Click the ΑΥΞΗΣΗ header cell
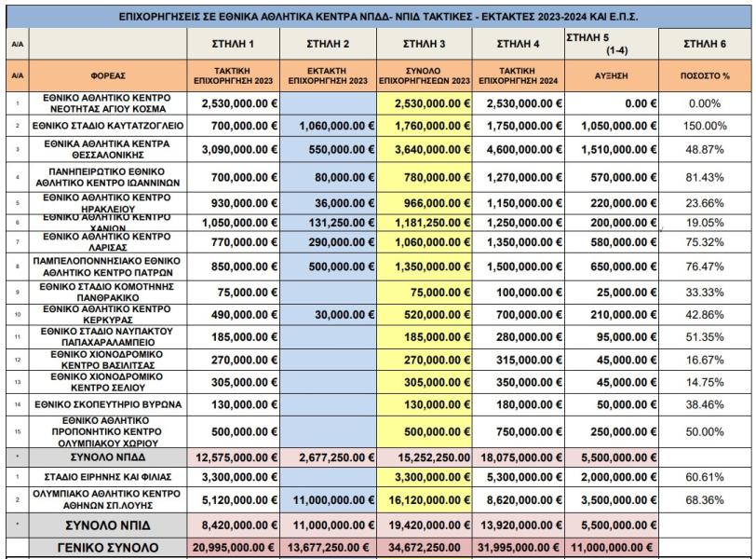The image size is (756, 559). [612, 75]
